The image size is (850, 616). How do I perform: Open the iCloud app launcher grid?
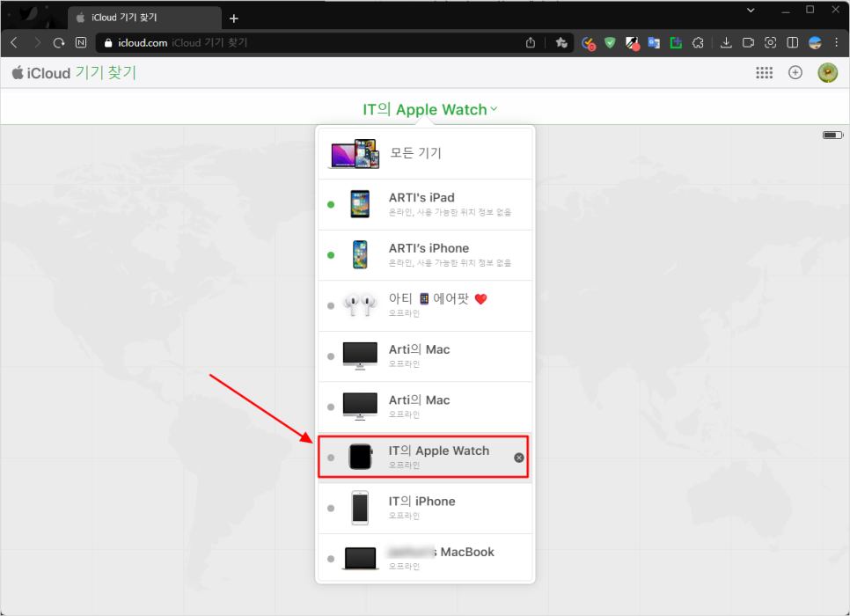pyautogui.click(x=765, y=73)
